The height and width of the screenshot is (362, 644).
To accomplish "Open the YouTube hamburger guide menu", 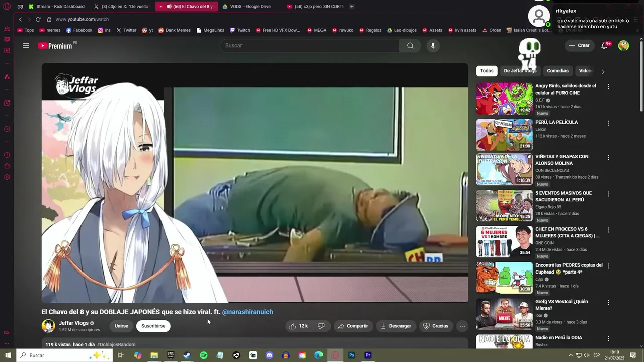I will pyautogui.click(x=26, y=46).
